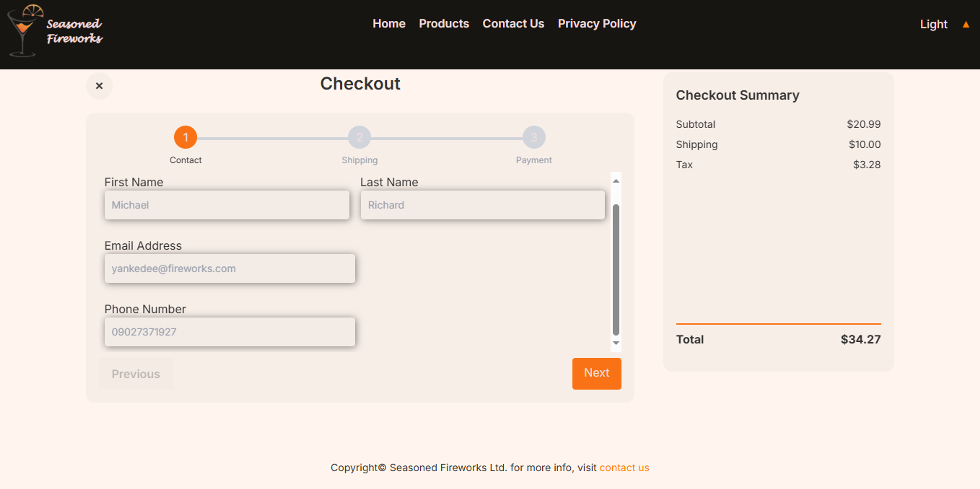Click the Total amount $34.27
The width and height of the screenshot is (980, 489).
tap(860, 339)
